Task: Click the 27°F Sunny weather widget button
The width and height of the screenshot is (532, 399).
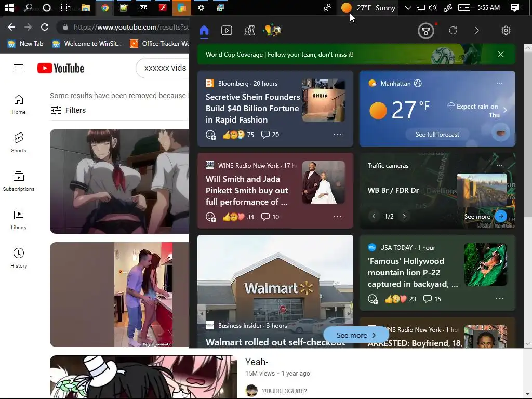Action: click(368, 7)
